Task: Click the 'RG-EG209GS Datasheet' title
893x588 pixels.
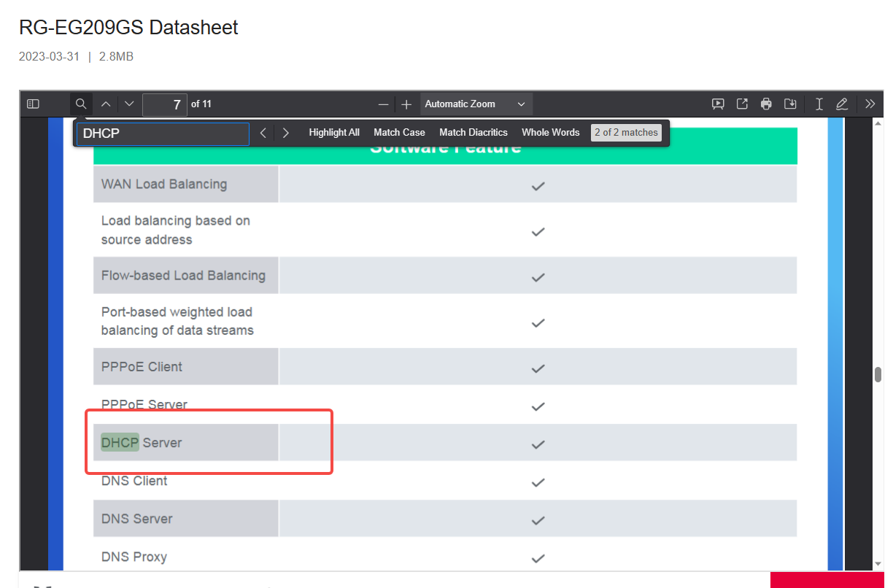Action: [128, 28]
